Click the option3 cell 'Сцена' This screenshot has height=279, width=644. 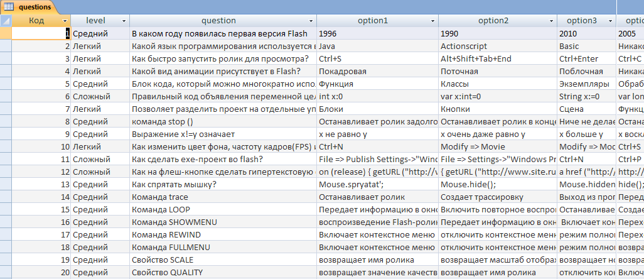coord(587,109)
